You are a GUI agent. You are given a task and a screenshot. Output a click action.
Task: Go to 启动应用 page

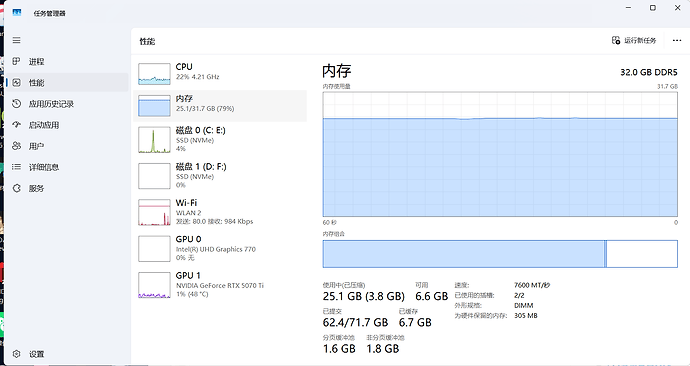(67, 125)
